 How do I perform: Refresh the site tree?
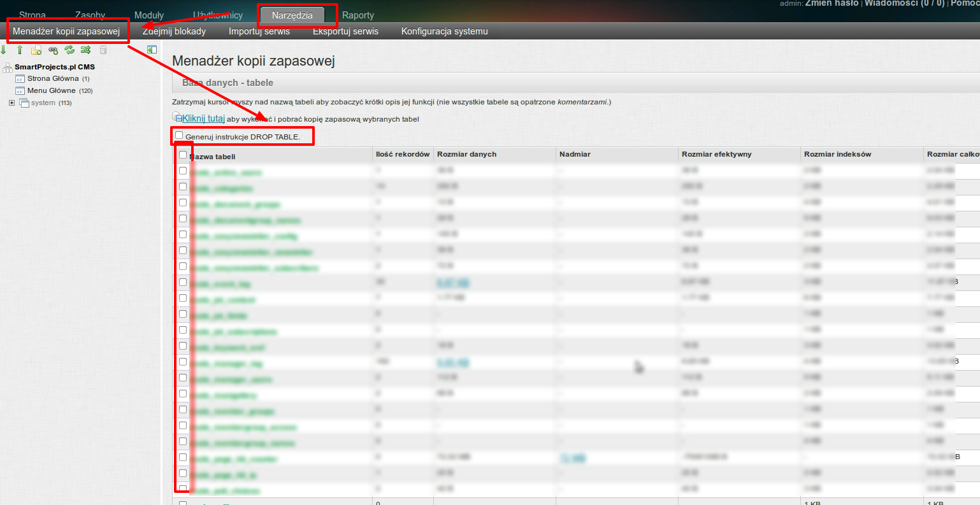click(x=69, y=50)
